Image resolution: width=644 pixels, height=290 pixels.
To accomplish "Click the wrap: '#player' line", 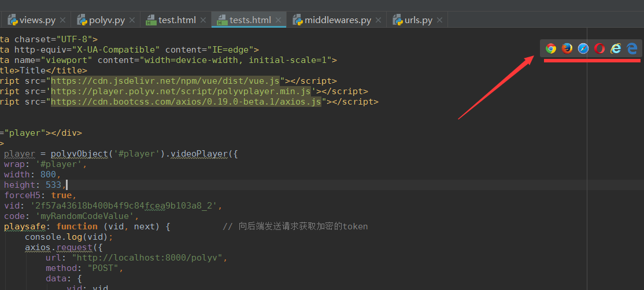I will point(46,165).
